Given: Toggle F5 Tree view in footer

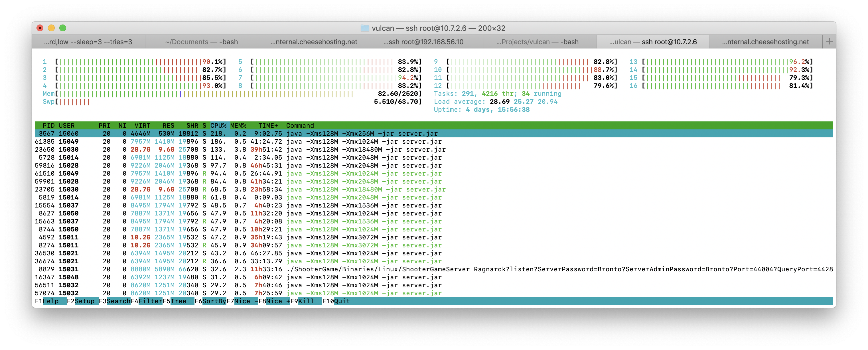Looking at the screenshot, I should tap(179, 301).
